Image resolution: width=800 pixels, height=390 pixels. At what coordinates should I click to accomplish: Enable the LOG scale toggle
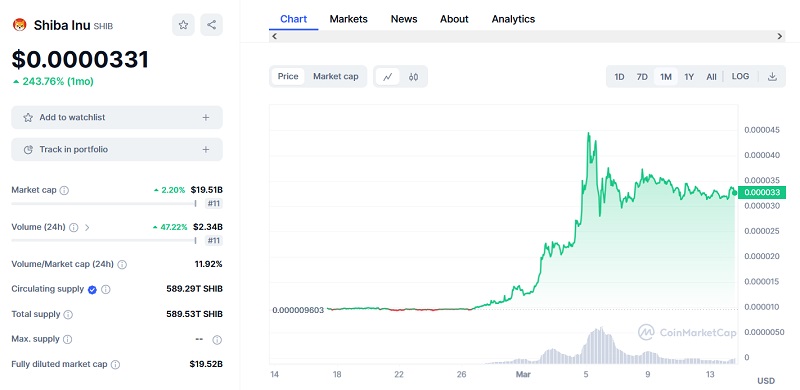740,77
